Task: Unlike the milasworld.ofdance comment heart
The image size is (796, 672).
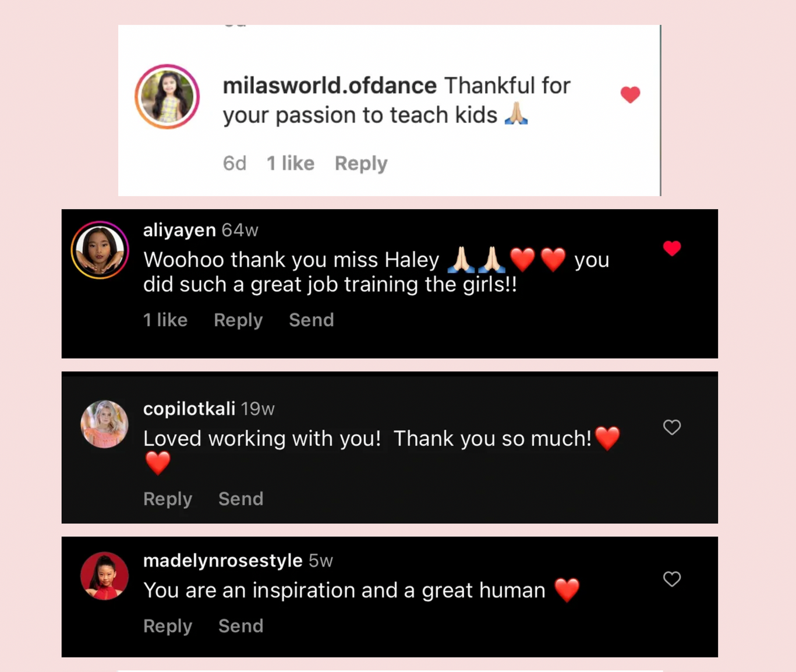Action: (x=630, y=94)
